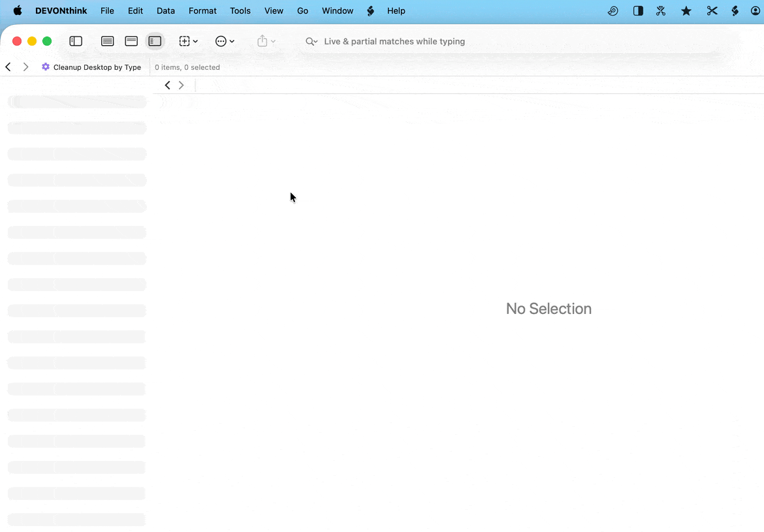
Task: Navigate back in the preview pane
Action: click(168, 85)
